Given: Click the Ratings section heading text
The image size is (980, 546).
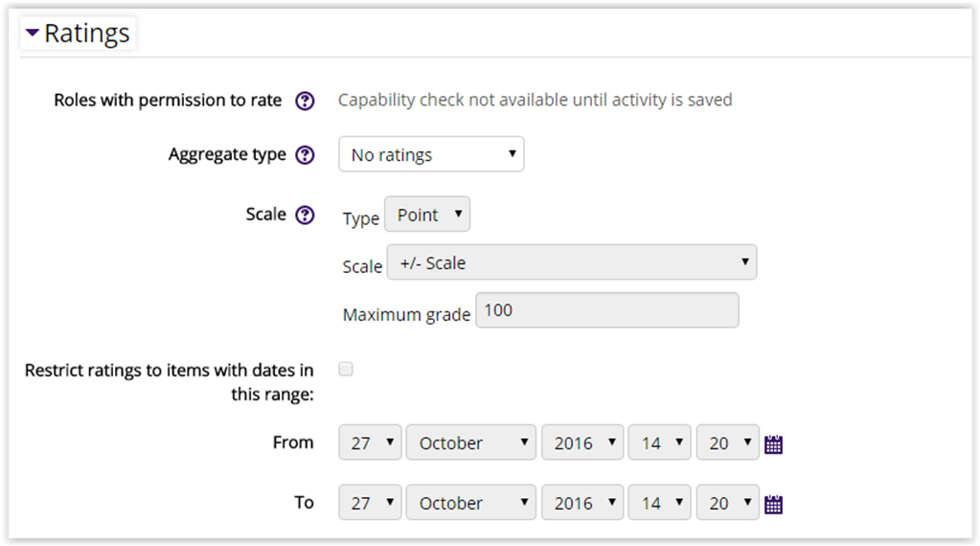Looking at the screenshot, I should (x=87, y=34).
